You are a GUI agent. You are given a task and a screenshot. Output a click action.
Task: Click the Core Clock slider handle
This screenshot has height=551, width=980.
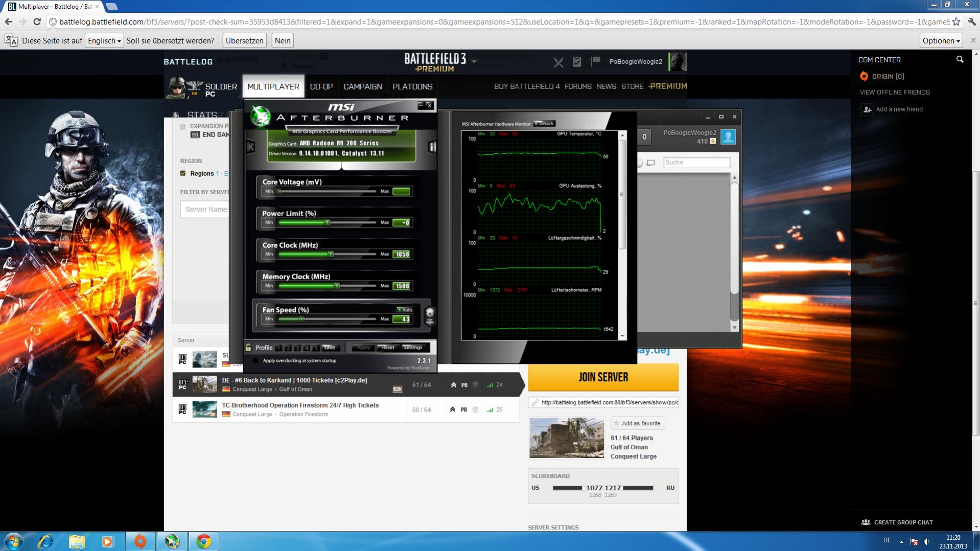331,254
